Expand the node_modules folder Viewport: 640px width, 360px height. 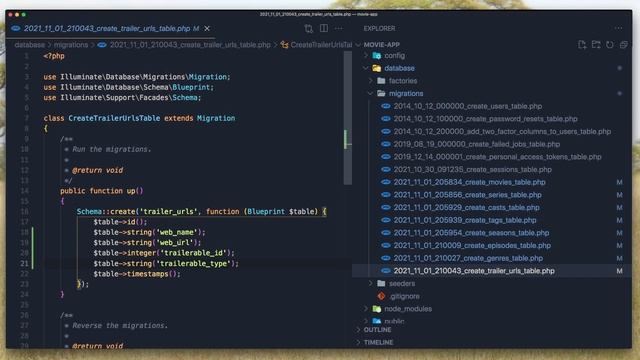[366, 309]
